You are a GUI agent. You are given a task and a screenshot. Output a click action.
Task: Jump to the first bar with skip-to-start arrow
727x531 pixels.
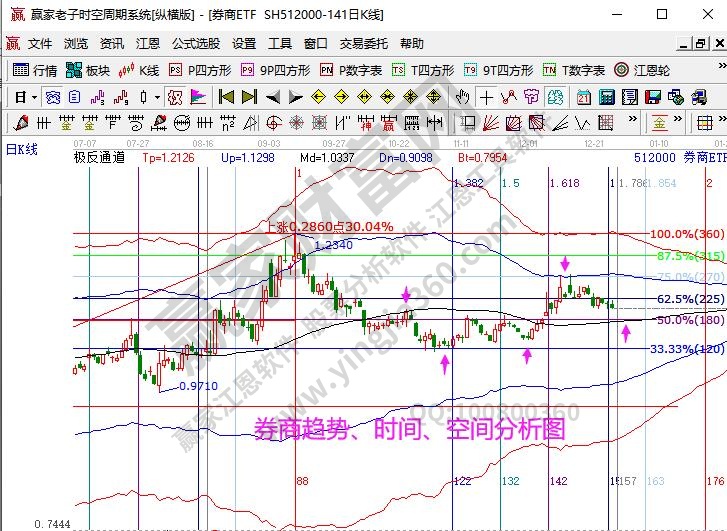click(x=226, y=97)
